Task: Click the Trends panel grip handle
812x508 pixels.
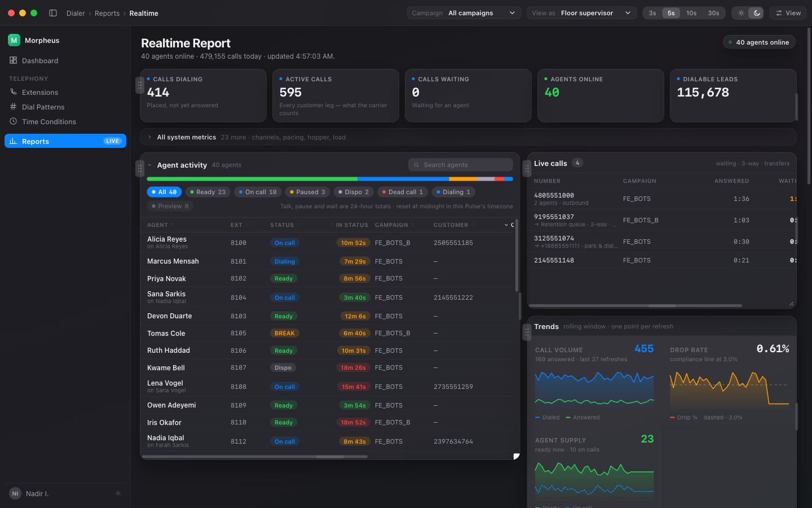Action: [527, 332]
